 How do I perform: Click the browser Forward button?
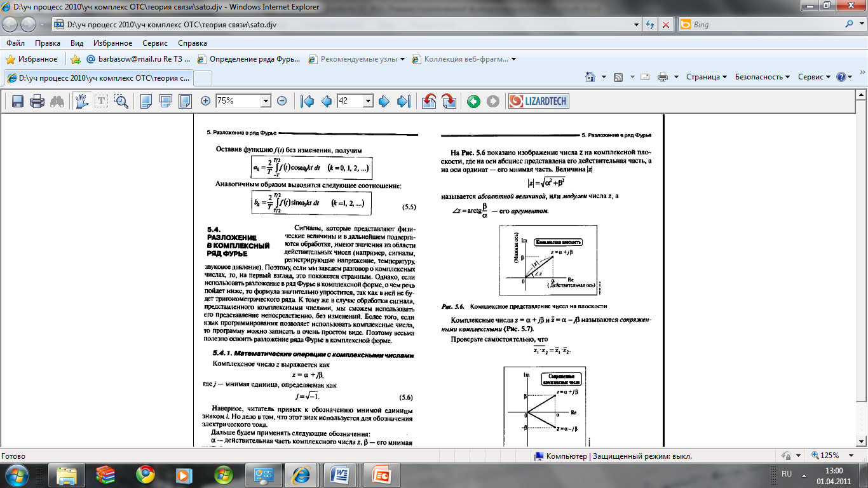coord(29,25)
